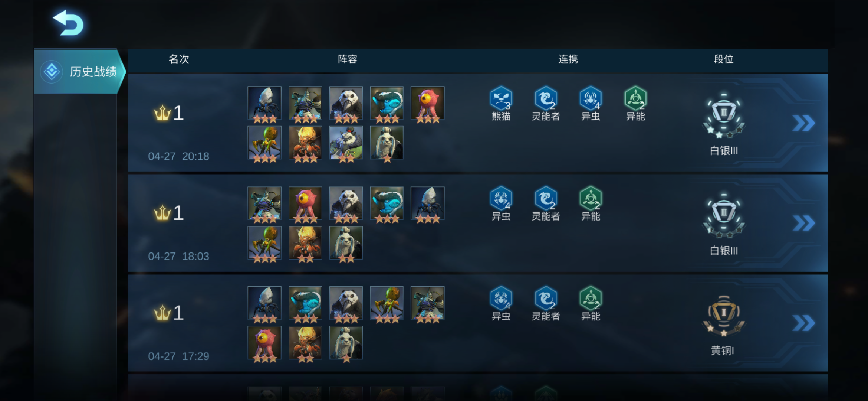Tap the 连携 column header
The image size is (868, 401).
point(568,59)
